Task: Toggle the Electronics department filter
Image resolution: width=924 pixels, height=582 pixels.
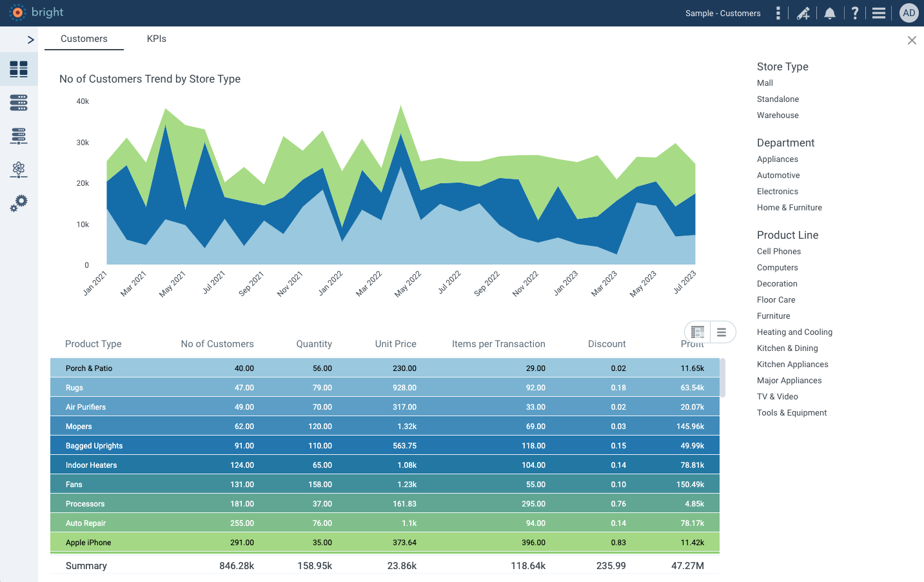Action: pos(778,191)
